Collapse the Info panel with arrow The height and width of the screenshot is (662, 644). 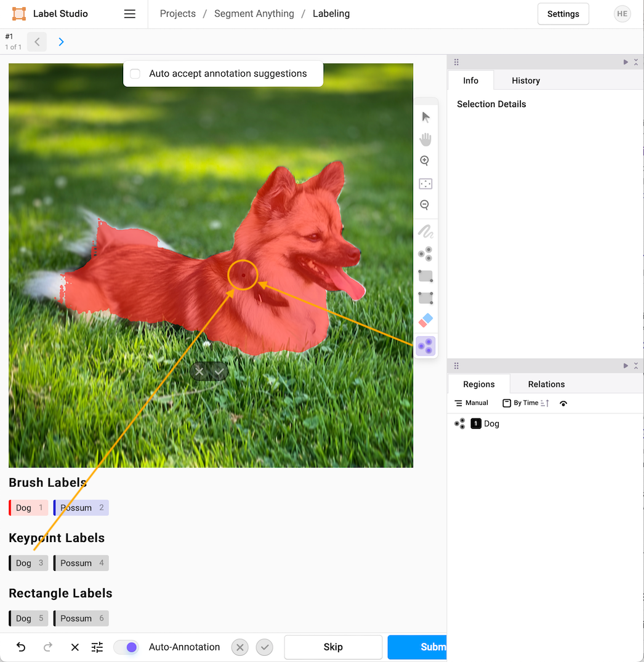point(626,62)
